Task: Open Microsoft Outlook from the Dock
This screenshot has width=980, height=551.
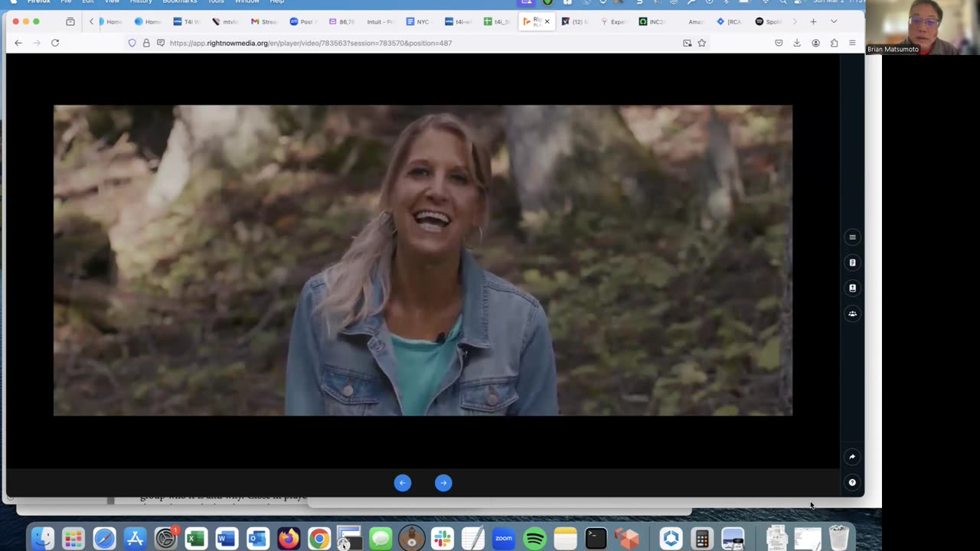Action: (x=257, y=538)
